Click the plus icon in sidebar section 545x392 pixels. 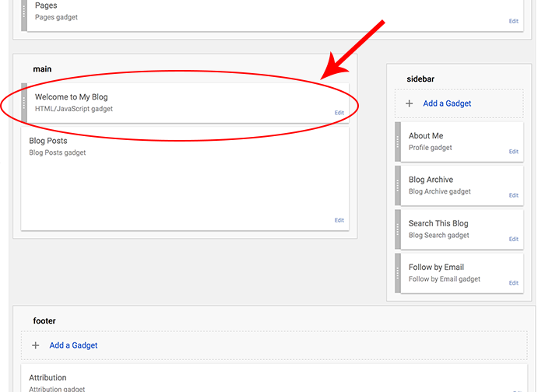coord(410,103)
